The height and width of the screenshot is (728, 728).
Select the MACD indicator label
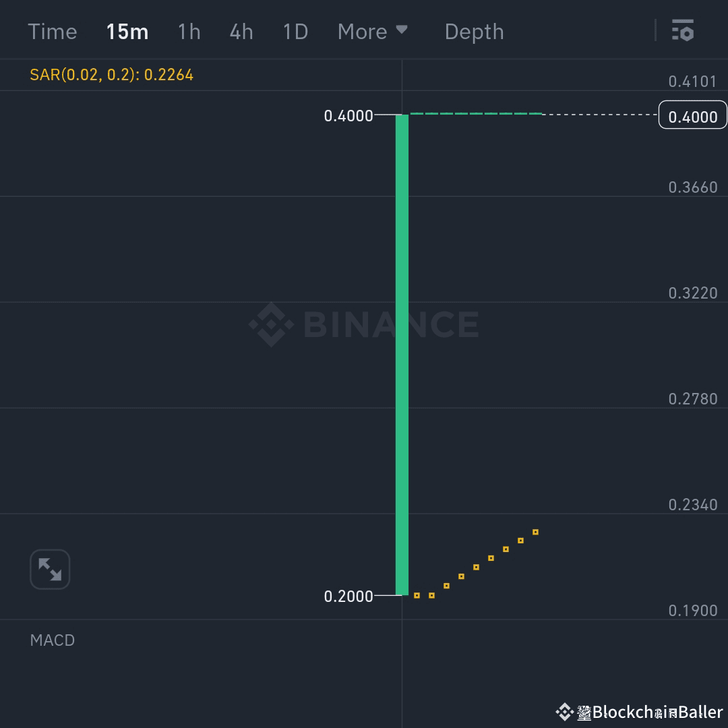(52, 640)
